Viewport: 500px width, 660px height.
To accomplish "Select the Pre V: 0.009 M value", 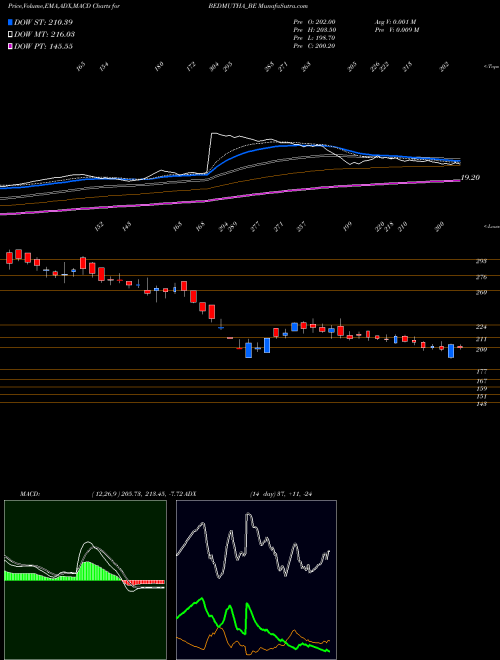I will [x=396, y=30].
